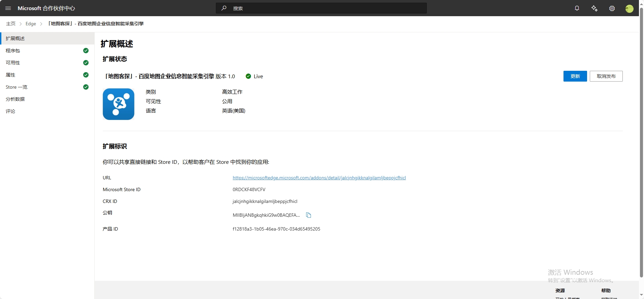
Task: Click the 帮助 footer heading
Action: pyautogui.click(x=606, y=291)
